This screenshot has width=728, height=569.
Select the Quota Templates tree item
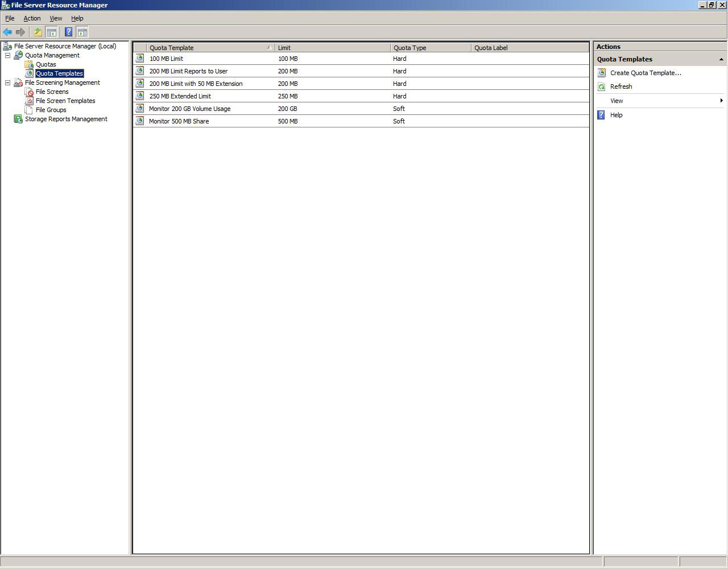60,73
